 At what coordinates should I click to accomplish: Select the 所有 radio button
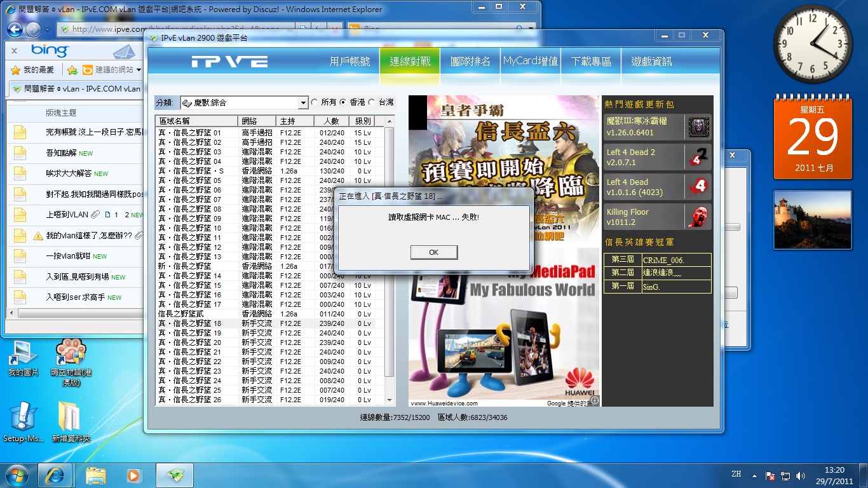(x=314, y=102)
